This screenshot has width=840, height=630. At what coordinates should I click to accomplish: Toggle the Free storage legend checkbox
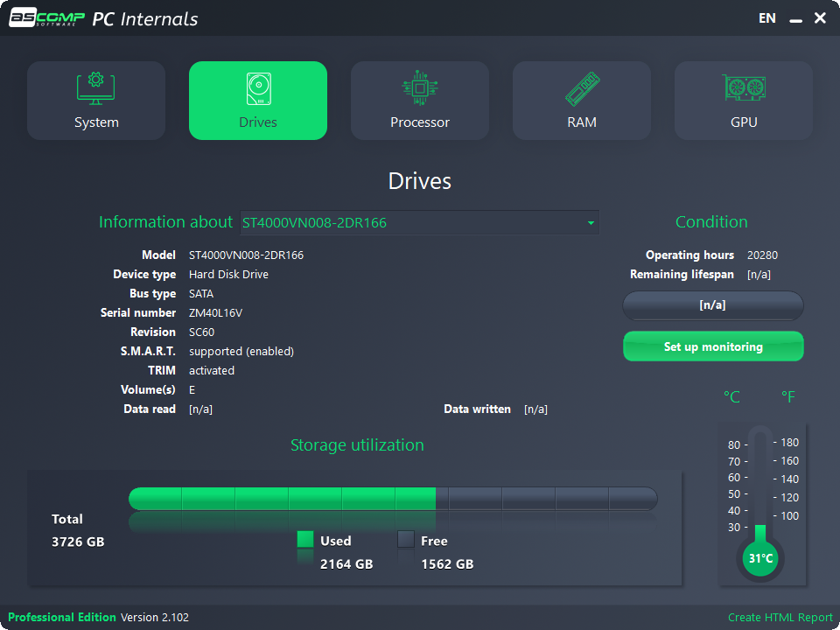coord(405,541)
